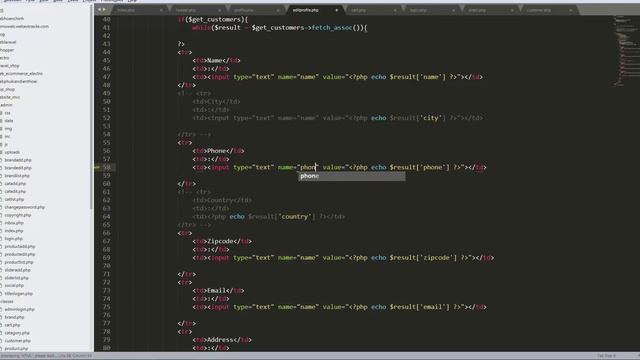Screen dimensions: 640x360
Task: Open inbox.php in the sidebar
Action: [x=14, y=223]
